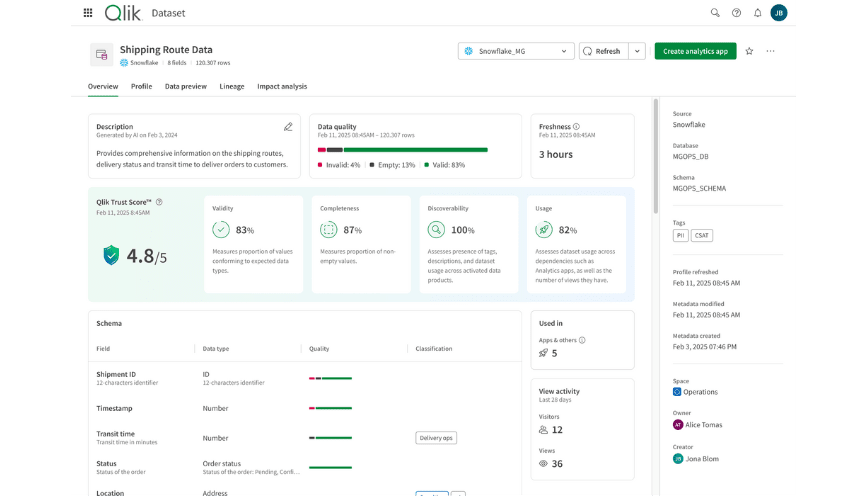Click the Freshness info icon
Viewport: 846px width, 496px height.
[576, 126]
